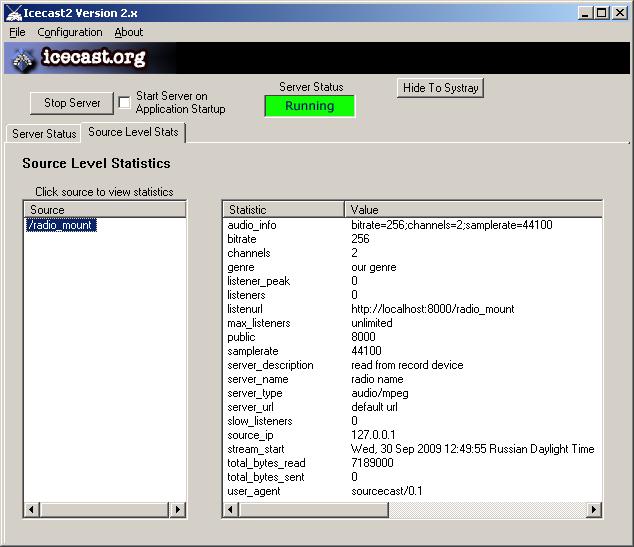This screenshot has width=634, height=547.
Task: Select the slow_listeners statistic row
Action: [x=412, y=421]
